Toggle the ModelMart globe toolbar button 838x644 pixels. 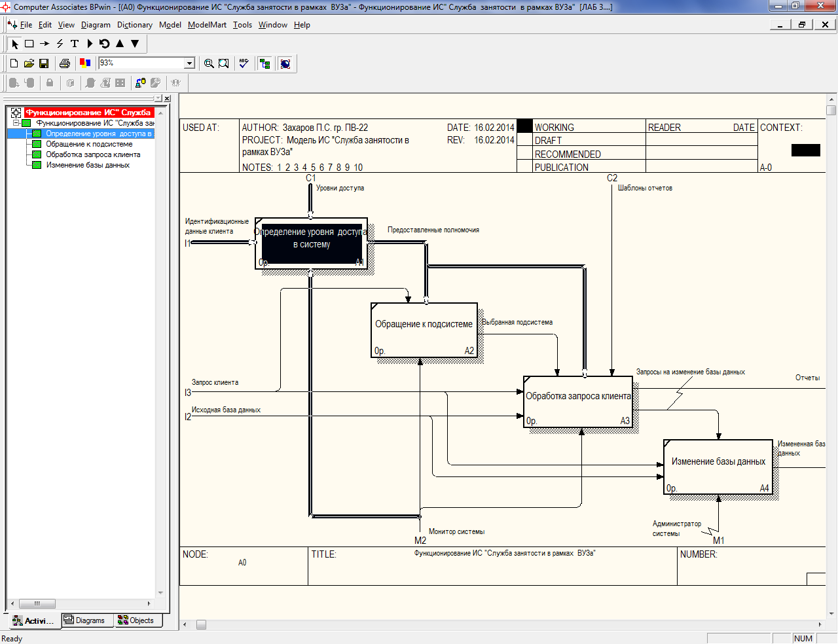pos(285,63)
